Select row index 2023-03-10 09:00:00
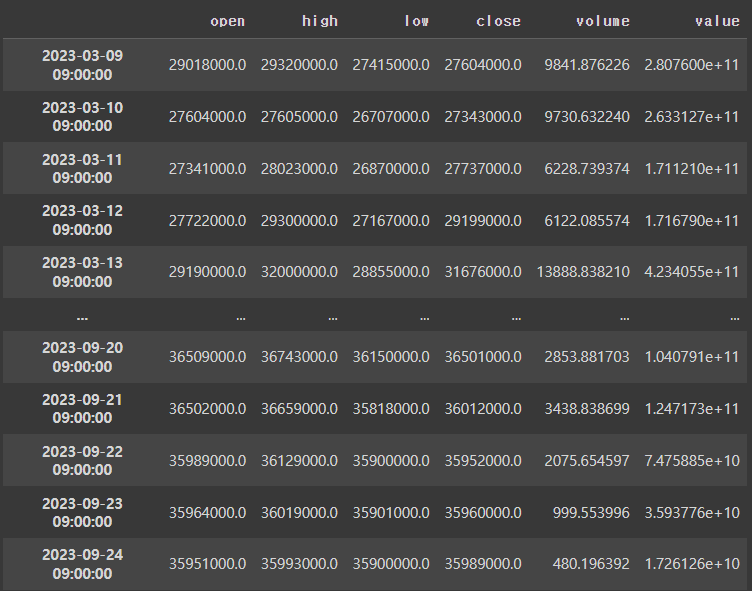Screen dimensions: 752x591 82,117
